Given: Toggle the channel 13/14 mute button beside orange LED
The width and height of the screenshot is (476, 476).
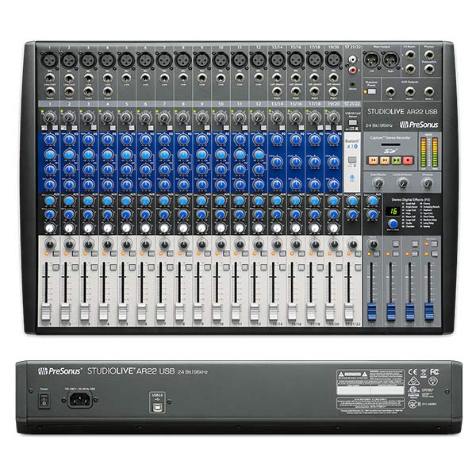Looking at the screenshot, I should coord(283,254).
